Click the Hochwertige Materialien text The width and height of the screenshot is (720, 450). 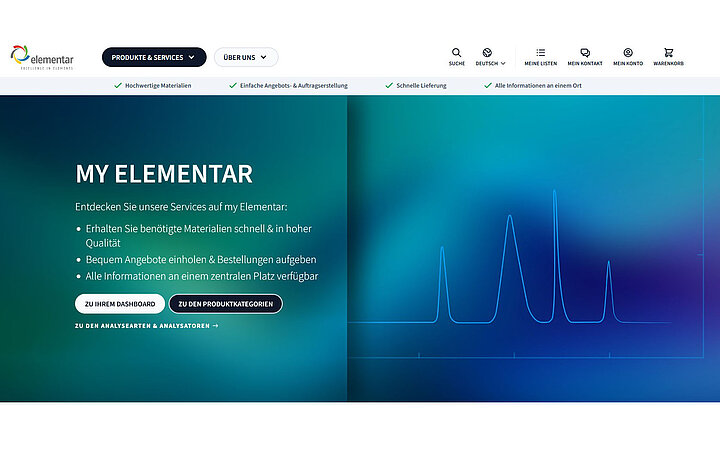coord(158,85)
